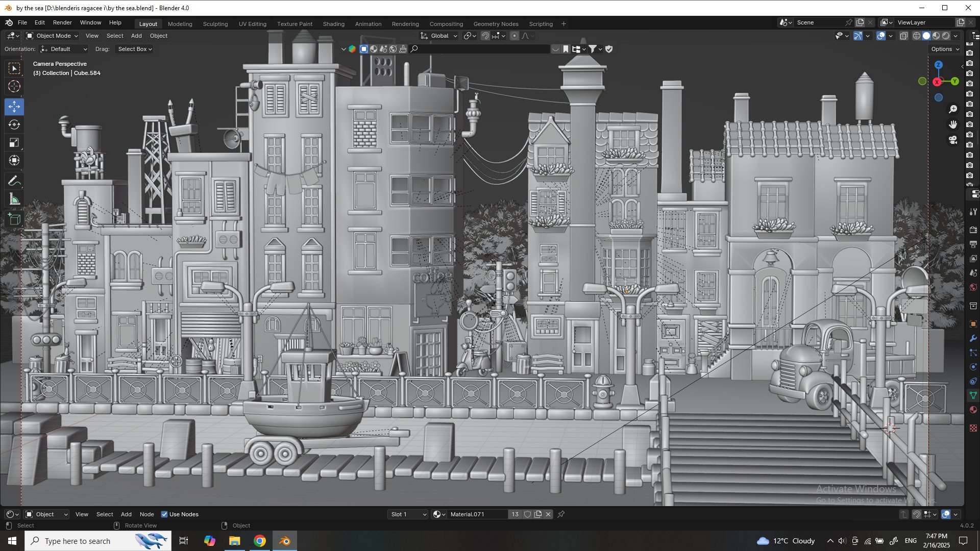Image resolution: width=980 pixels, height=551 pixels.
Task: Open the File menu
Action: 22,22
